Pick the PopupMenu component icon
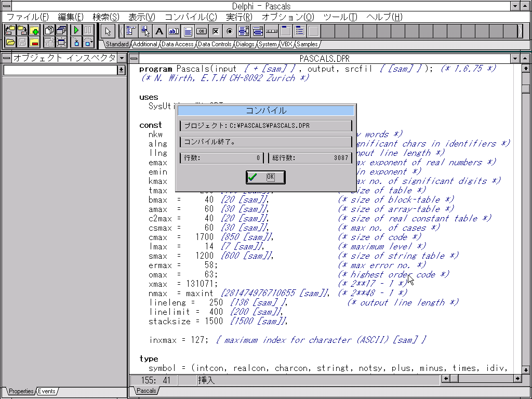 point(145,32)
